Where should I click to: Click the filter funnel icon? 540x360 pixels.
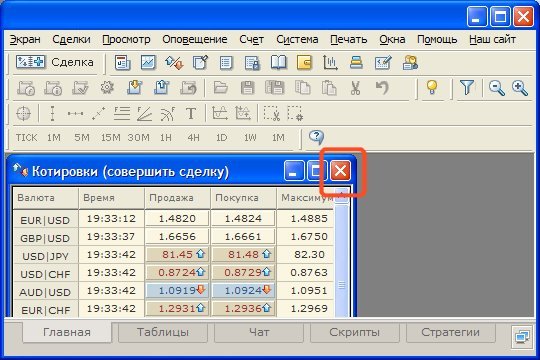467,88
